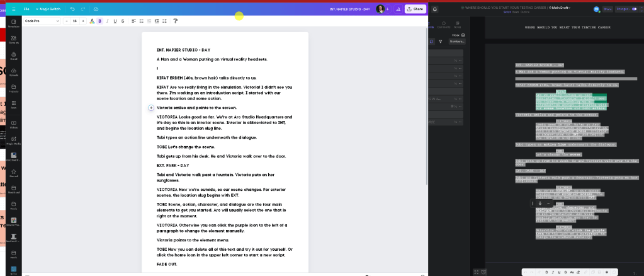Open Magic Switch in Canva
Viewport: 644px width, 276px height.
point(48,9)
